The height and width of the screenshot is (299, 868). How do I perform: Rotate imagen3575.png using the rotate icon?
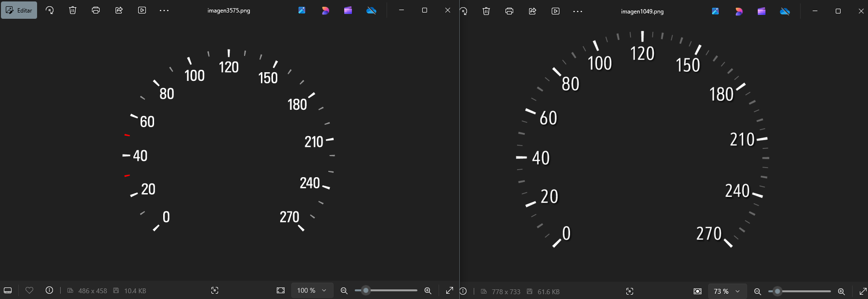[50, 10]
